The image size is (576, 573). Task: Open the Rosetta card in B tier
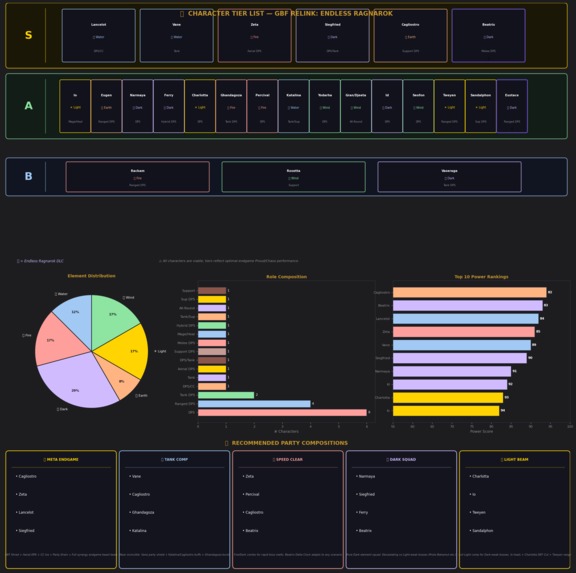click(x=294, y=177)
